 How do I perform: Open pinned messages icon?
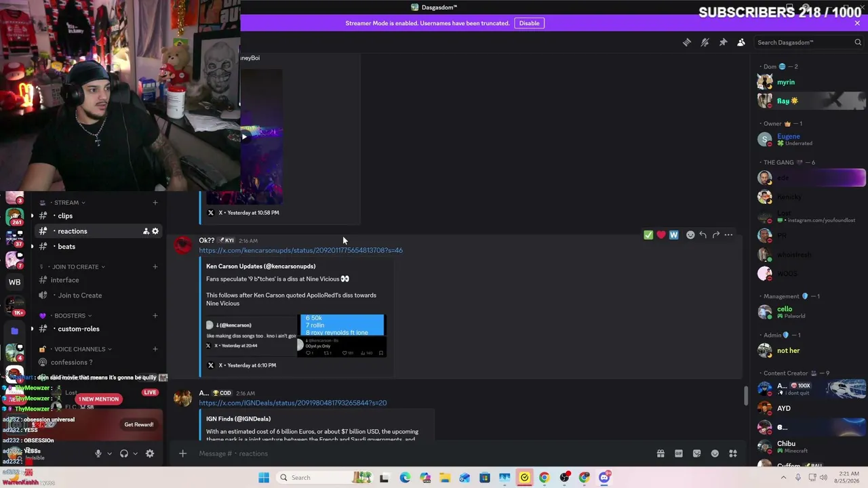click(x=724, y=42)
